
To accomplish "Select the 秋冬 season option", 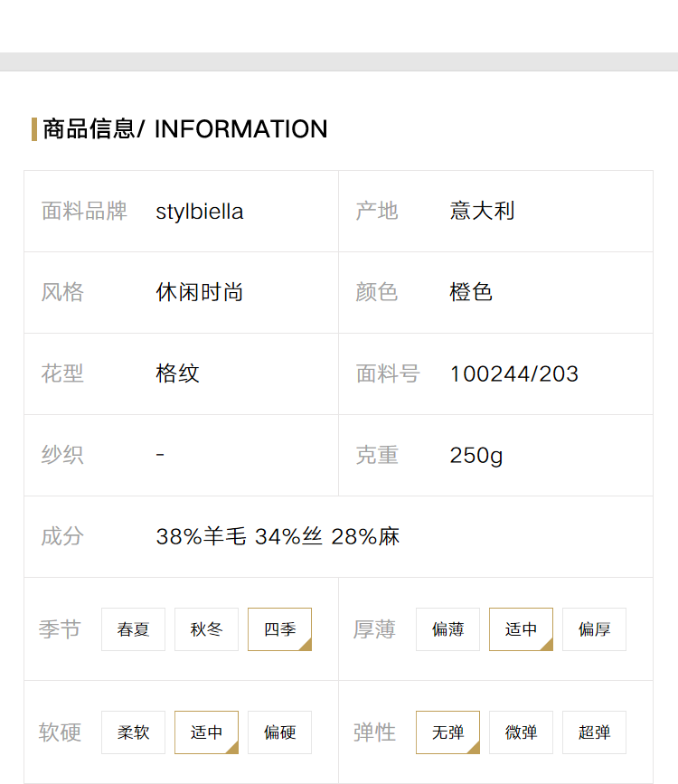I will 206,629.
